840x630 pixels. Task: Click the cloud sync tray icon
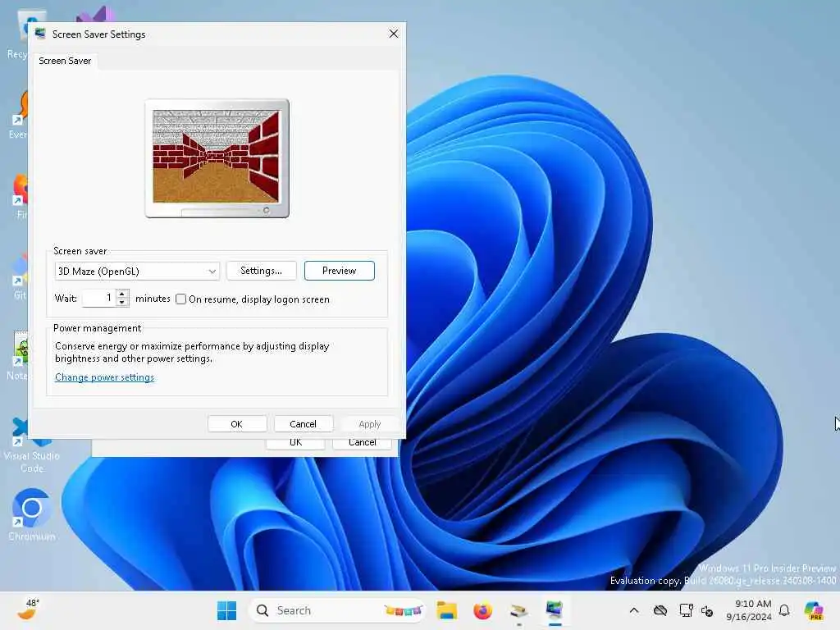click(x=660, y=610)
